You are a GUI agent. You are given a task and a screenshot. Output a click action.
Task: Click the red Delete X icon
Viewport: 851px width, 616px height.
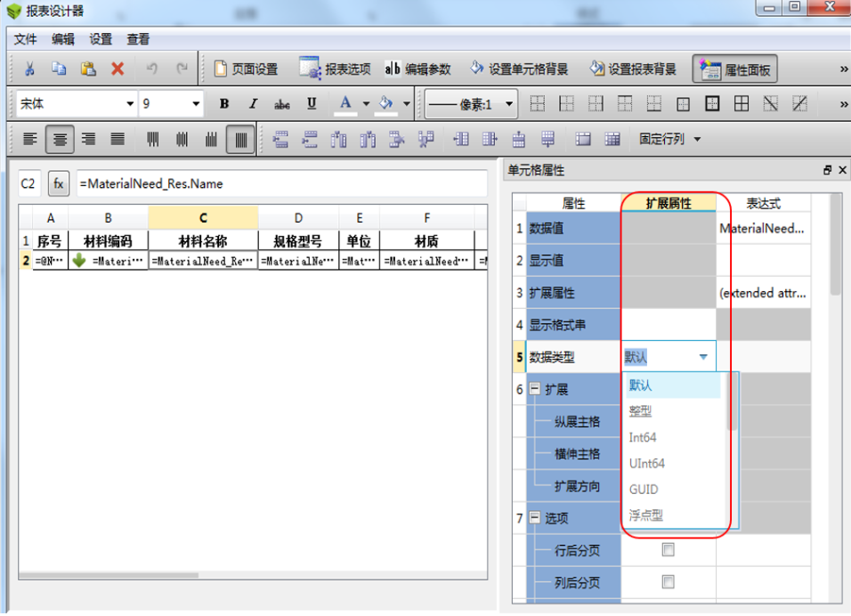pos(118,69)
